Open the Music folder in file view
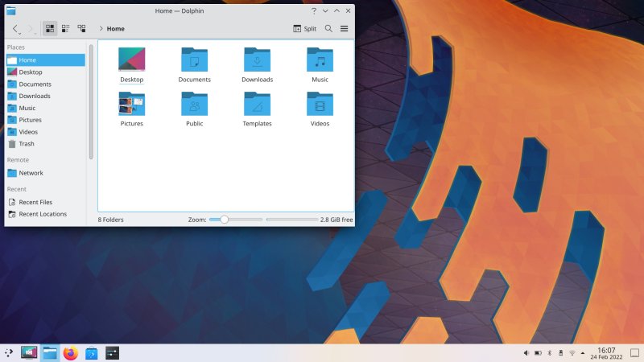 320,60
